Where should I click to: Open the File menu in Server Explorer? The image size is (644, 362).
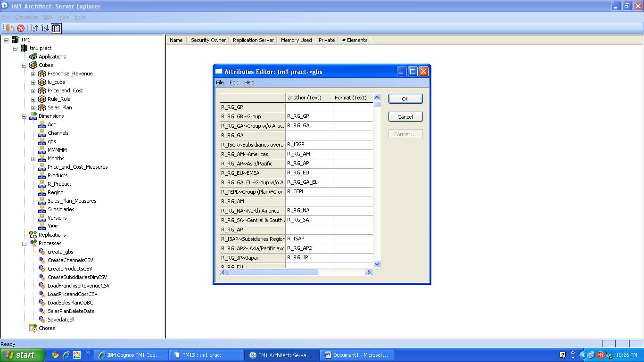coord(6,17)
